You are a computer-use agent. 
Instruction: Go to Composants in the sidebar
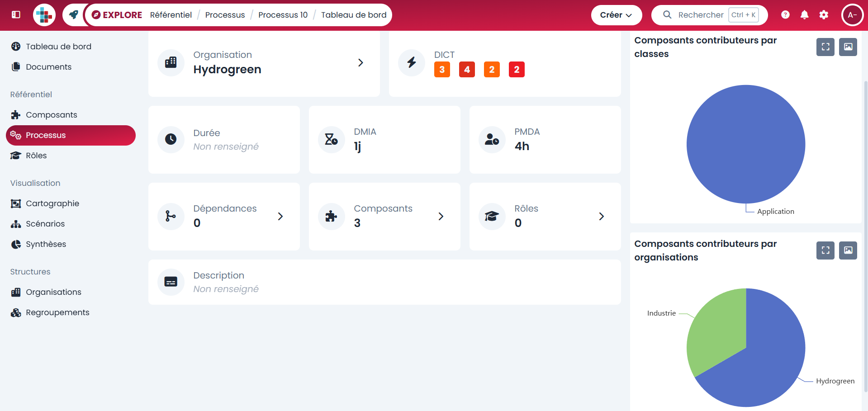51,115
